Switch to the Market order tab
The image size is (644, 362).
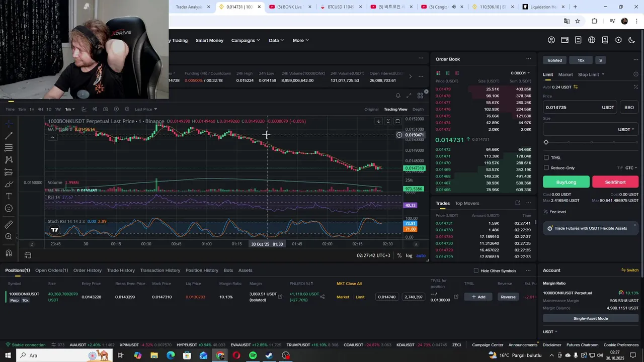[566, 74]
